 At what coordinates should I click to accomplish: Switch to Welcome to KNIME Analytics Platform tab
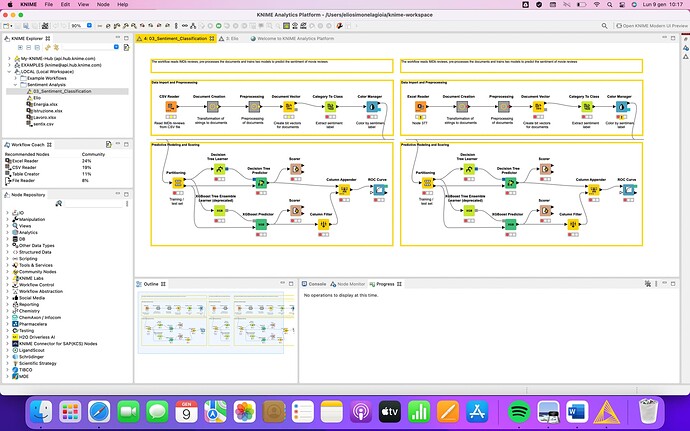292,39
